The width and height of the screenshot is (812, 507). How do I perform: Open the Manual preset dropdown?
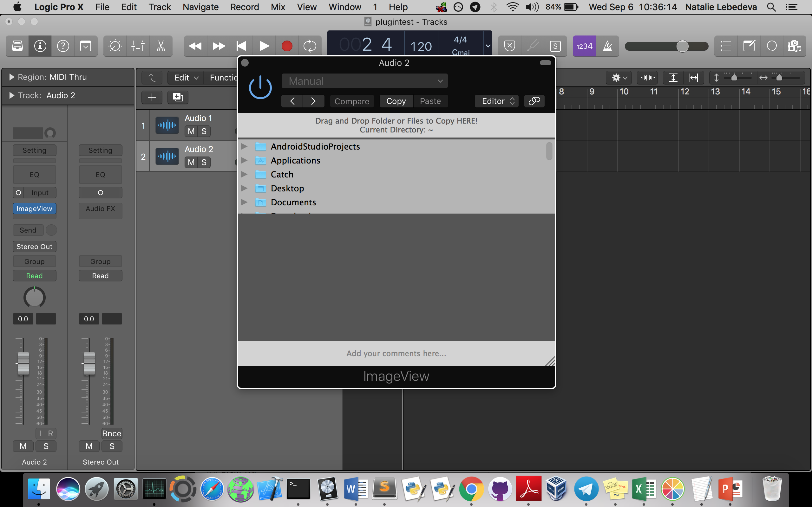click(x=364, y=81)
